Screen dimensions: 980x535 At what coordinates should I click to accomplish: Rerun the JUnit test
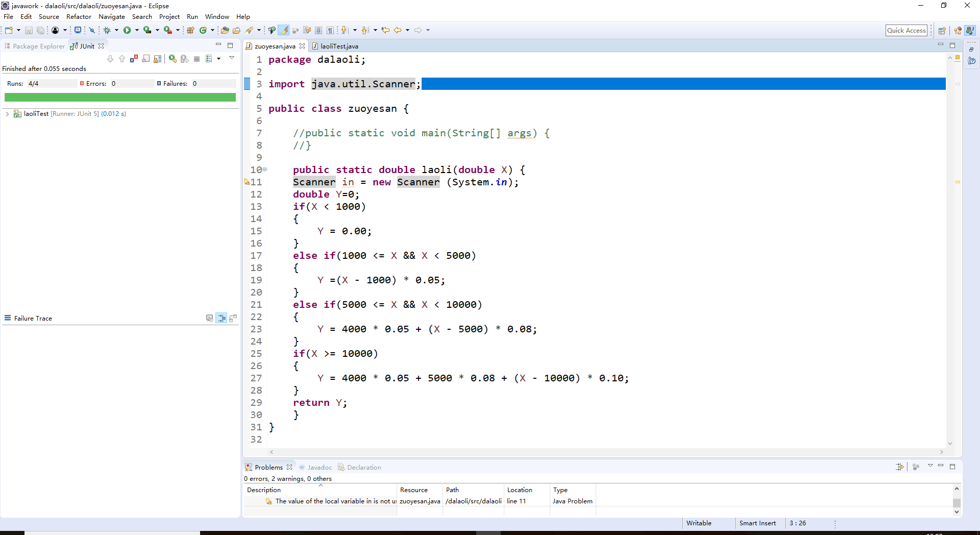tap(173, 59)
